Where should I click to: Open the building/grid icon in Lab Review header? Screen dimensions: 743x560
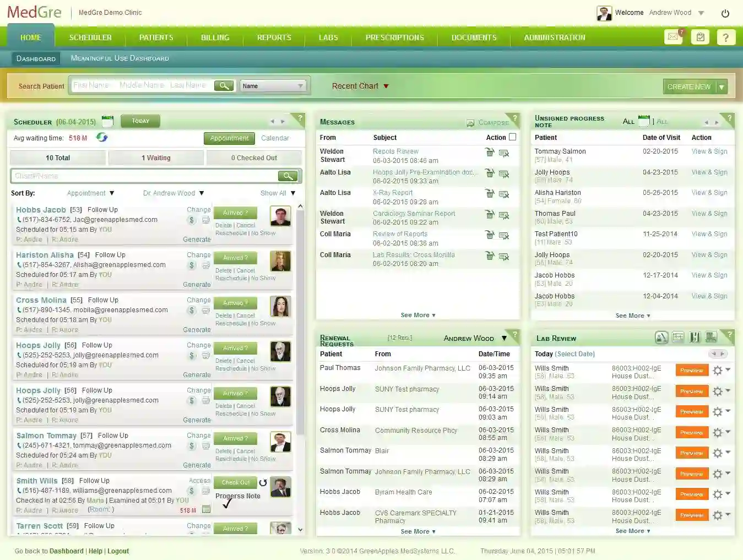(711, 337)
